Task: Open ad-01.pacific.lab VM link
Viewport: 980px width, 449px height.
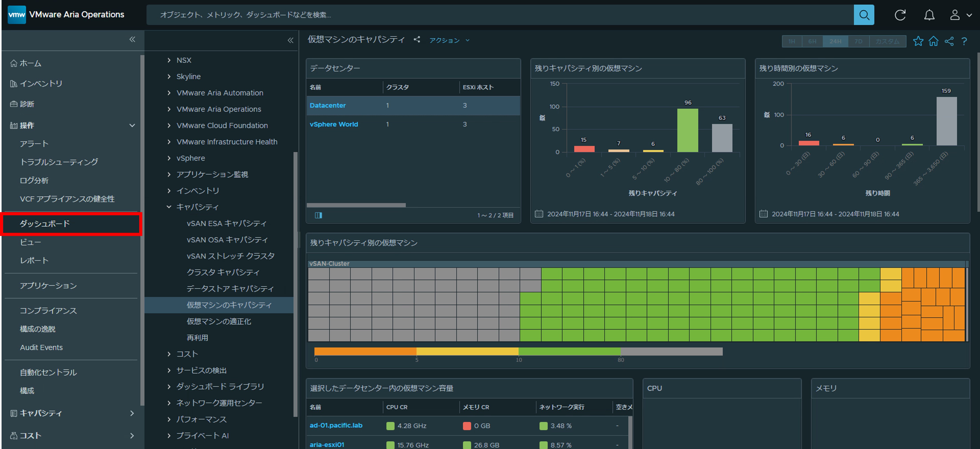Action: tap(336, 425)
